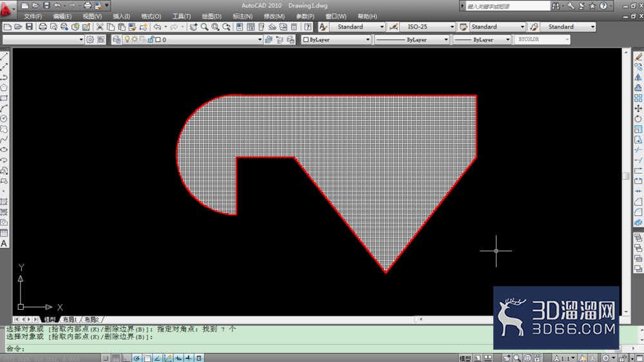Screen dimensions: 644x362
Task: Expand the layer list dropdown showing 0
Action: point(260,39)
